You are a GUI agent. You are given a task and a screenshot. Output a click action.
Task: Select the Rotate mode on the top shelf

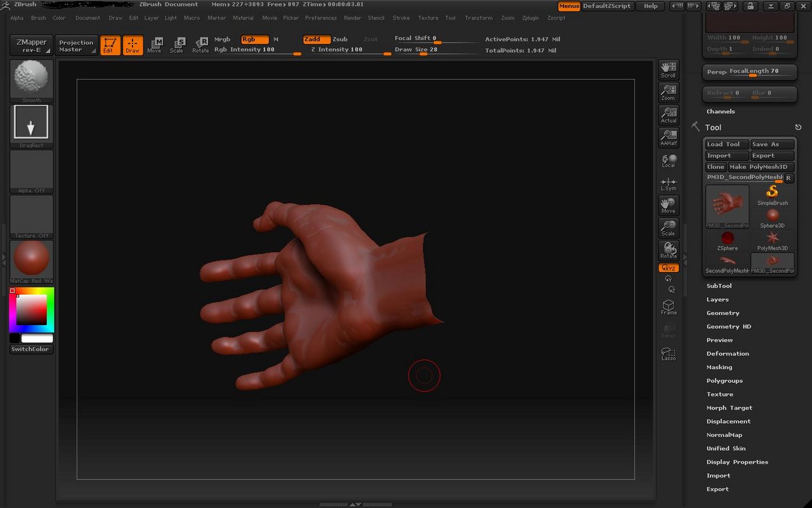[200, 44]
